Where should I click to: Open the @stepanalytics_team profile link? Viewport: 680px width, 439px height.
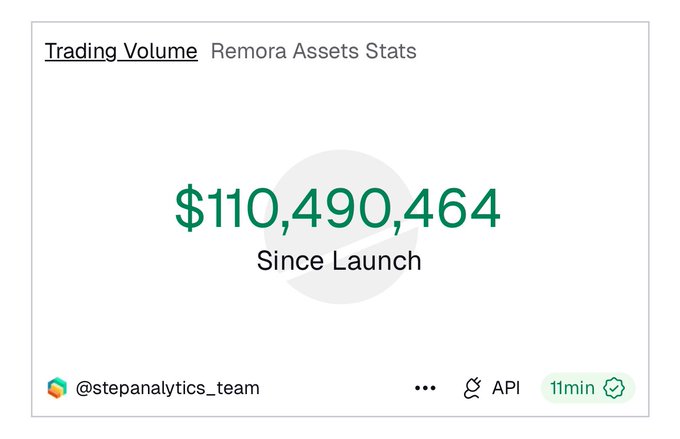tap(167, 388)
